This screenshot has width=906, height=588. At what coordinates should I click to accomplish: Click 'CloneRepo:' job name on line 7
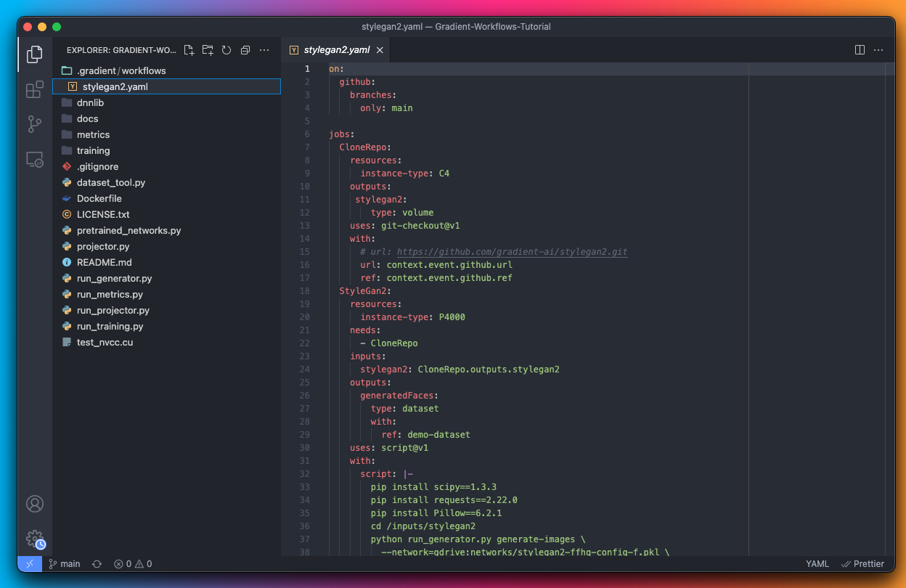coord(365,147)
